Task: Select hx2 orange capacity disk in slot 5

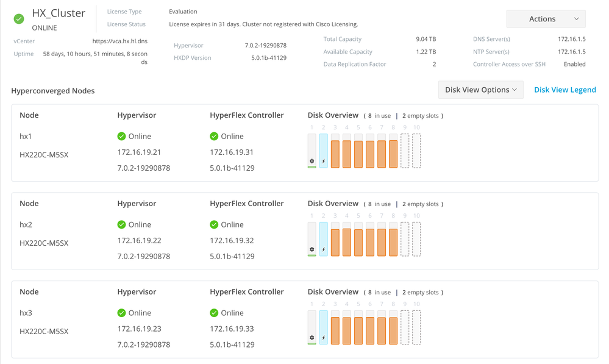Action: click(358, 239)
